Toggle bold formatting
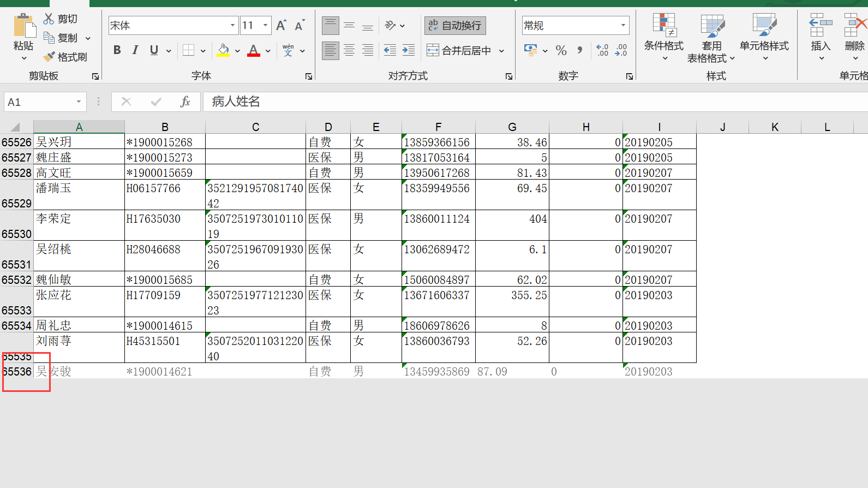The image size is (868, 488). 117,50
